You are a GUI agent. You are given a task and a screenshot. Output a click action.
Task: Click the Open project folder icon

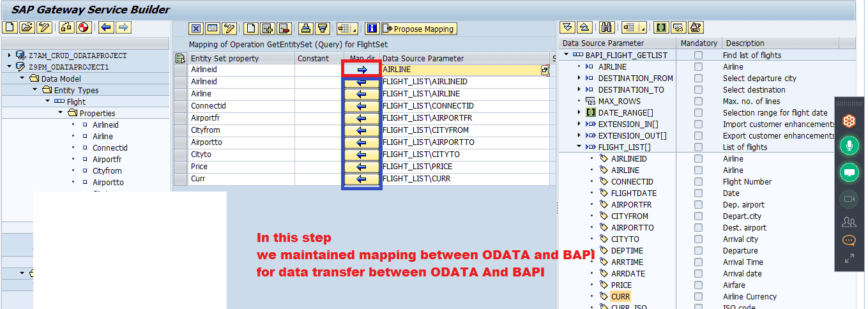point(26,27)
